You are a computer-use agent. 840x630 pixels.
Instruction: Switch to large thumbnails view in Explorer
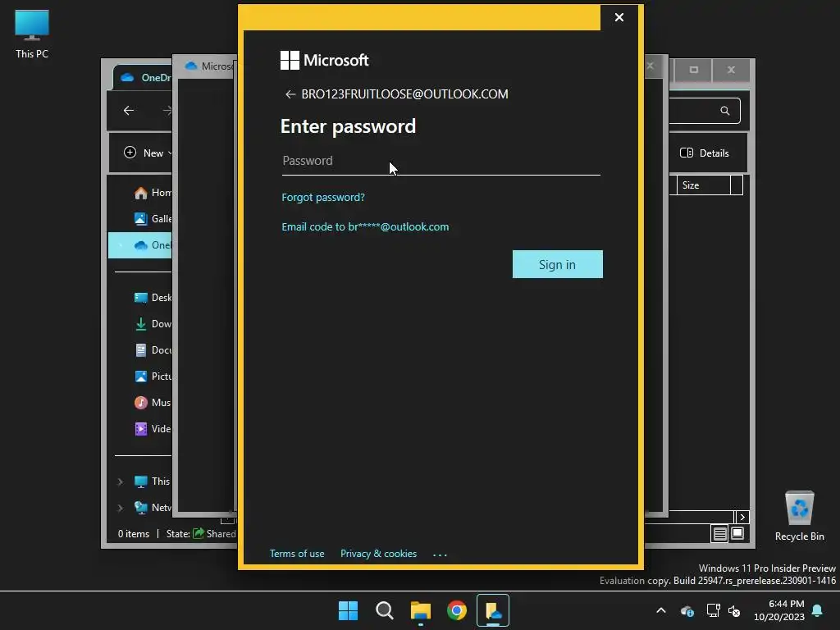[x=737, y=533]
